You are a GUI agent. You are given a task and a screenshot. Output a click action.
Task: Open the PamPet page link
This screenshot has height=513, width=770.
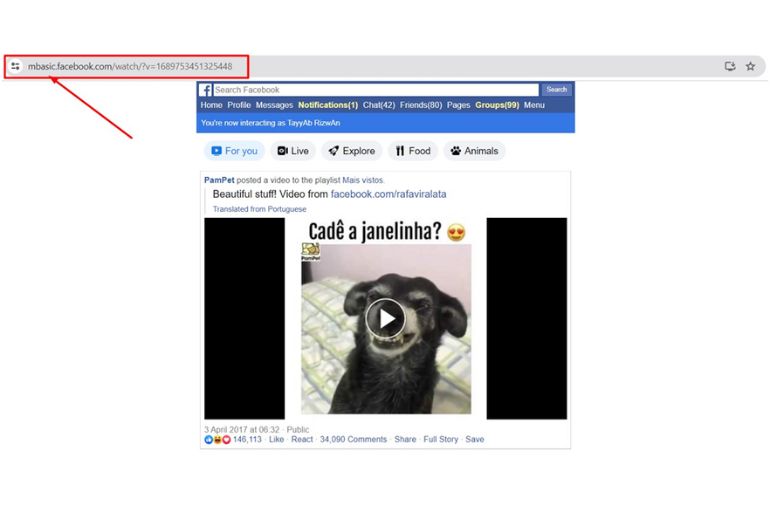click(x=219, y=180)
